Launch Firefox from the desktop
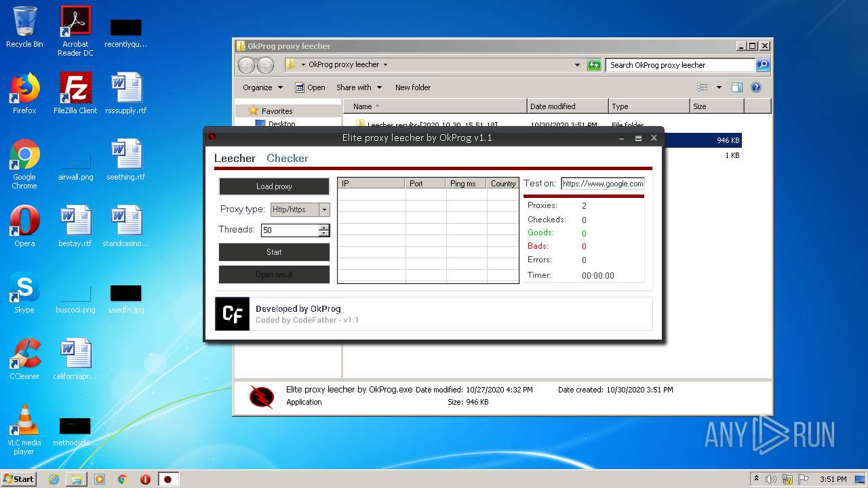The image size is (868, 488). pos(24,94)
